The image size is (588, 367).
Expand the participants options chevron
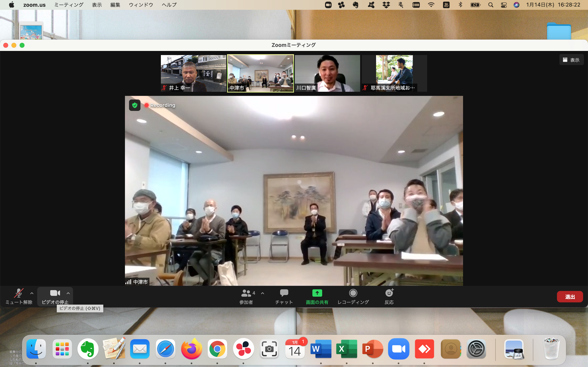263,293
